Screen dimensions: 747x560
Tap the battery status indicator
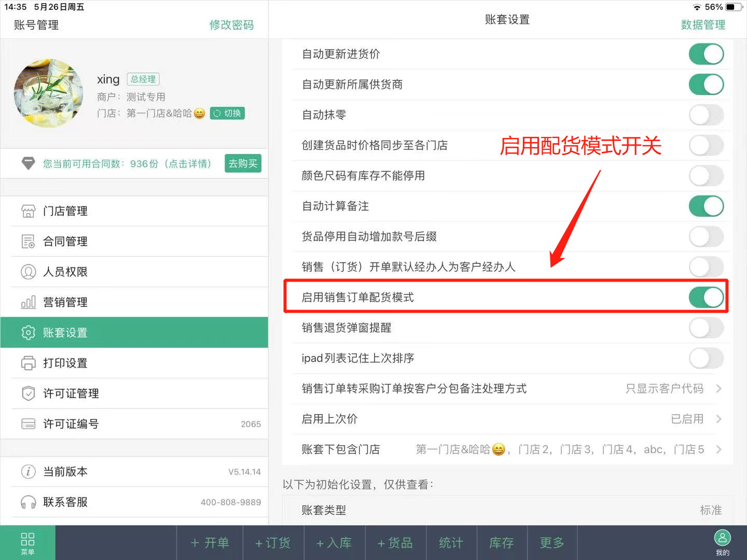[x=734, y=7]
